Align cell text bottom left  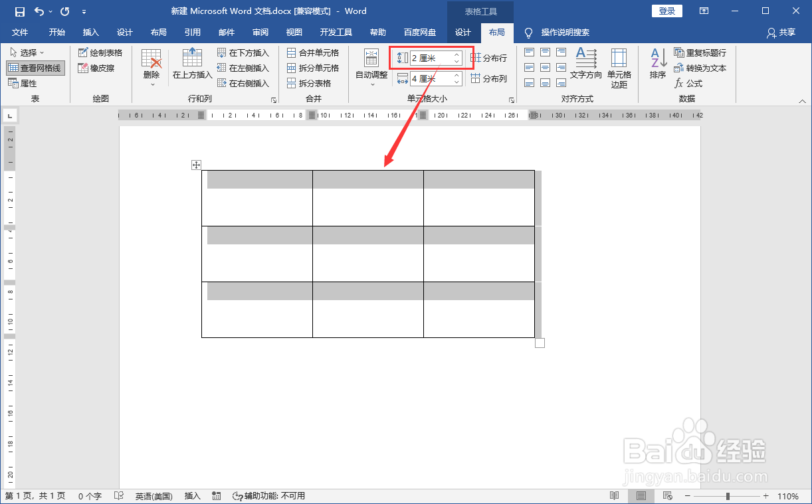[530, 83]
